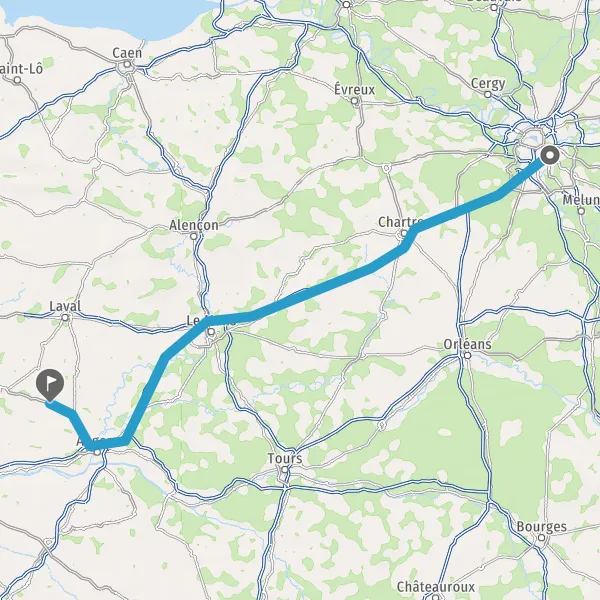Click the destination flag marker icon
The image size is (600, 600).
(50, 384)
